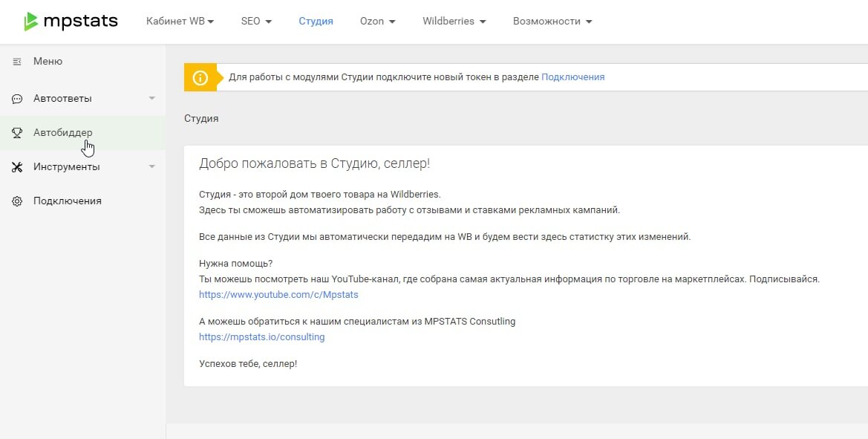
Task: Open the Wildberries dropdown menu
Action: click(x=454, y=22)
